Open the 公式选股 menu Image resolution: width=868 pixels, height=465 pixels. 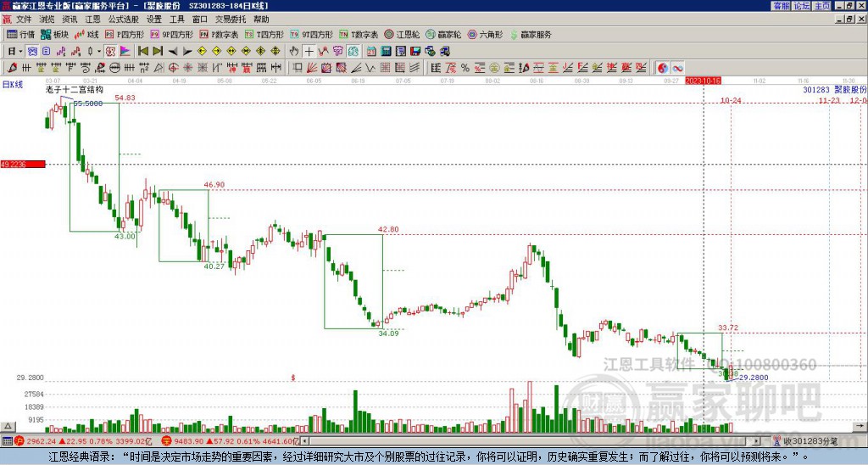pyautogui.click(x=124, y=20)
